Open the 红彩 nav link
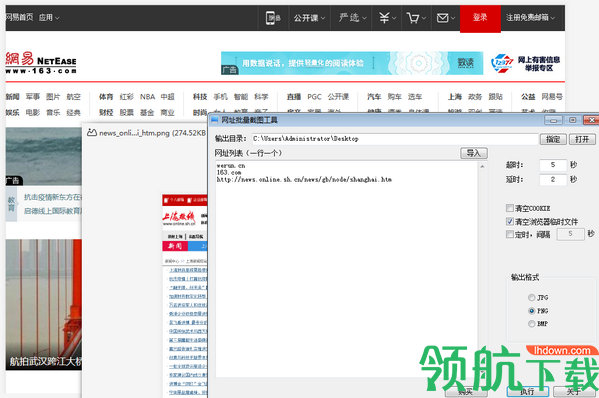This screenshot has height=398, width=599. [126, 97]
